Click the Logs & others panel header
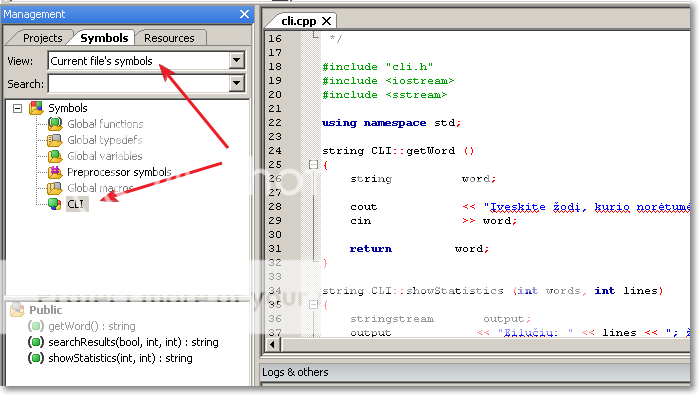Screen dimensions: 699x395 pyautogui.click(x=475, y=372)
